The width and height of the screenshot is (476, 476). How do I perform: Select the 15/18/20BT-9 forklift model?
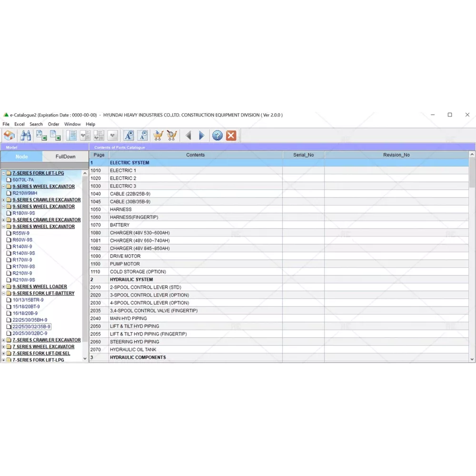click(x=26, y=307)
